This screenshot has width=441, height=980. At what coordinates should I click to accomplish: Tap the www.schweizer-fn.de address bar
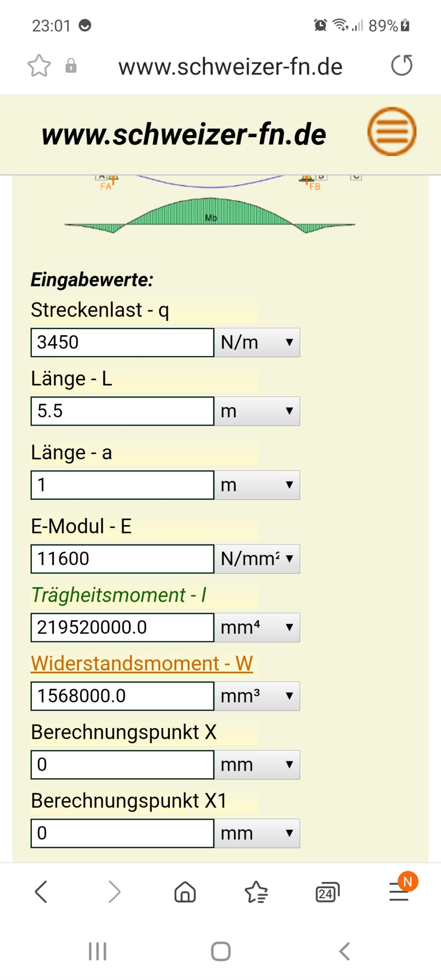pyautogui.click(x=230, y=67)
